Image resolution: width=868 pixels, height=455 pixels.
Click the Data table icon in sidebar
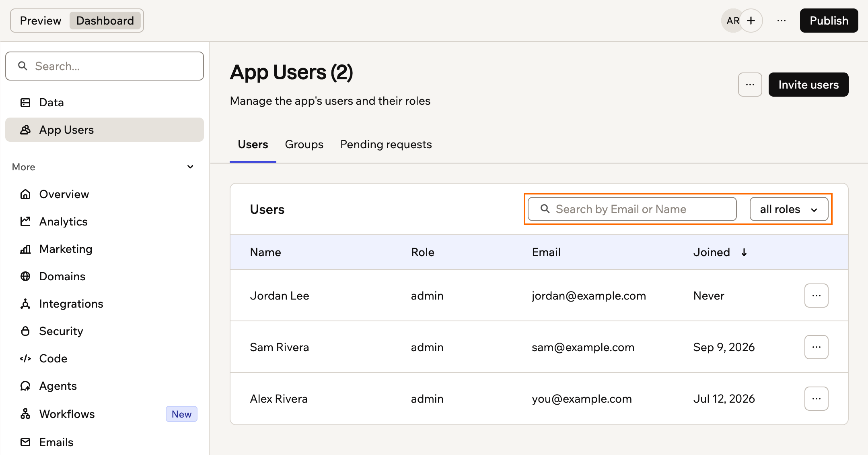tap(25, 103)
